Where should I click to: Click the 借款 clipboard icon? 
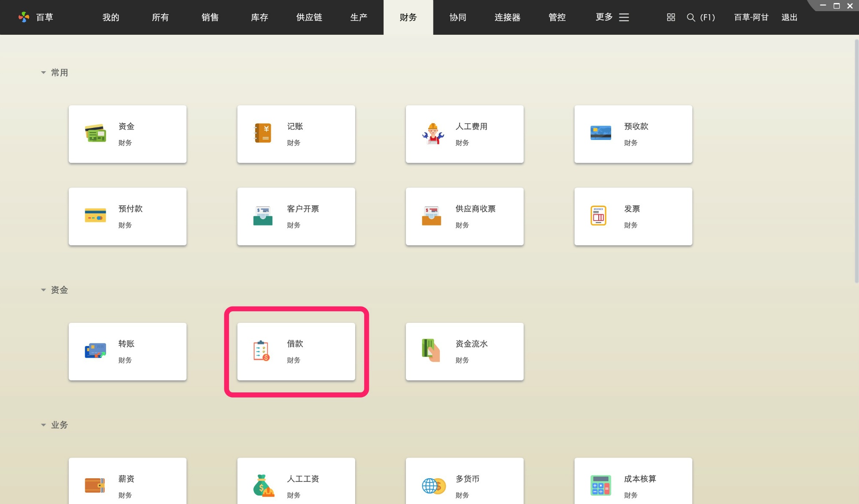(x=262, y=351)
